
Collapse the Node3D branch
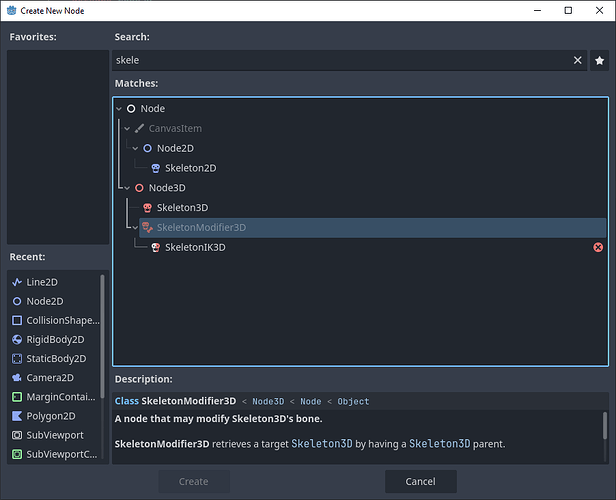127,188
